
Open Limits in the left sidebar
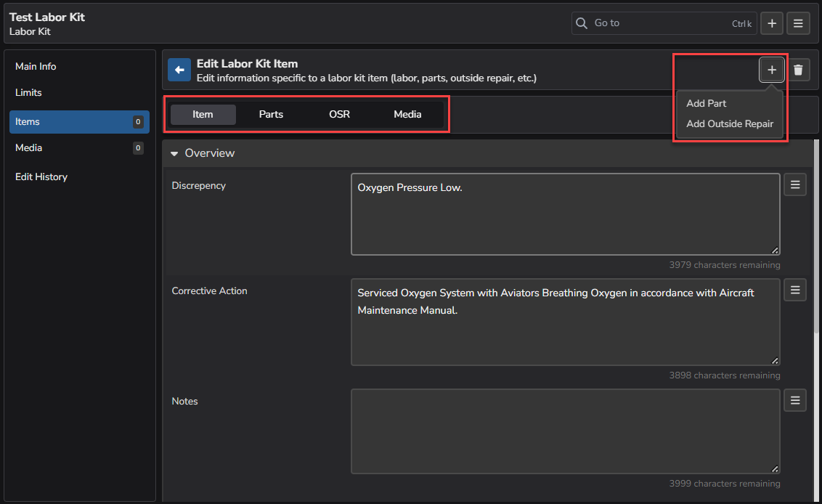tap(28, 92)
